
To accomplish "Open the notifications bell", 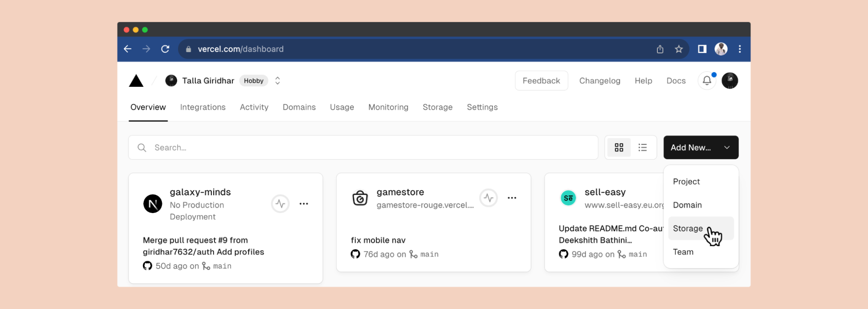I will 707,81.
